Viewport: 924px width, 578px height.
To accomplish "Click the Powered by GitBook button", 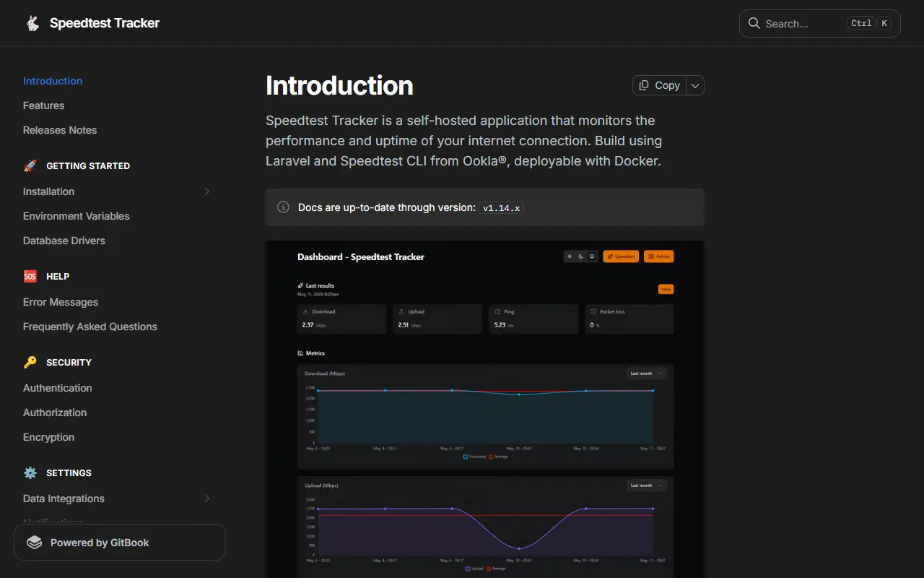I will coord(120,543).
